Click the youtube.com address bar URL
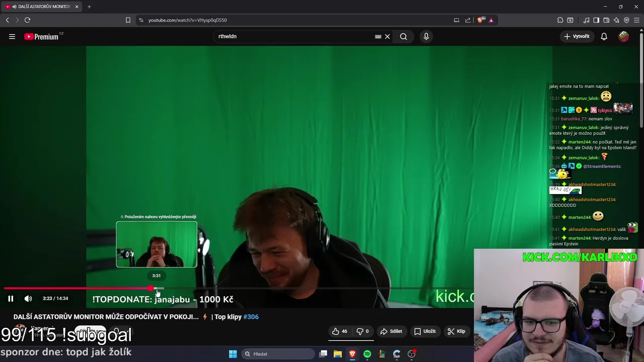 (187, 20)
